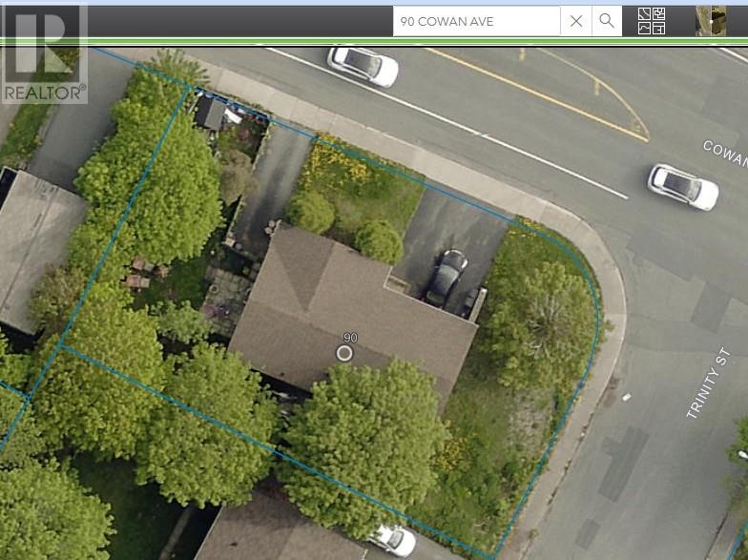Open the basemap gallery grid icon
748x560 pixels.
[652, 21]
